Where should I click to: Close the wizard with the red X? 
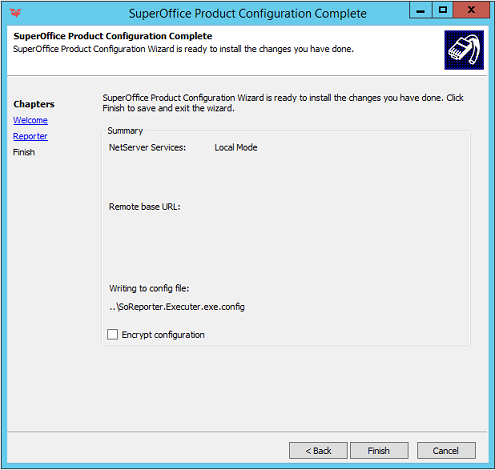click(471, 10)
